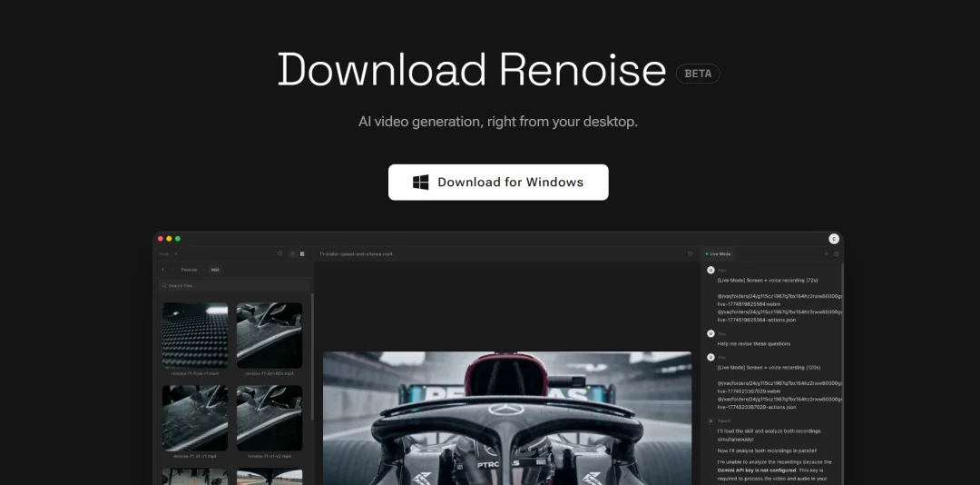Image resolution: width=980 pixels, height=485 pixels.
Task: Click the 'Download Renoise' heading
Action: [x=472, y=69]
